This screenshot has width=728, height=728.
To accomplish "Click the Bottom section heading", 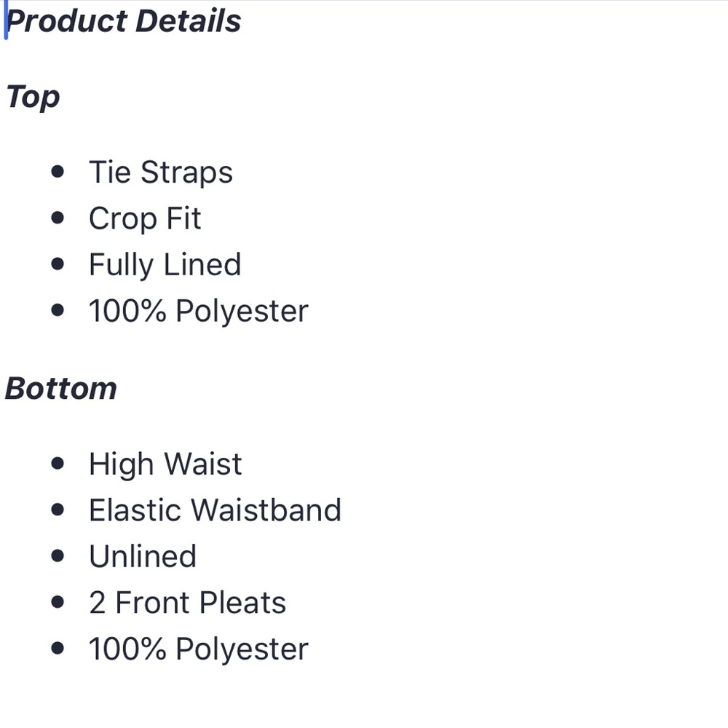I will point(61,389).
